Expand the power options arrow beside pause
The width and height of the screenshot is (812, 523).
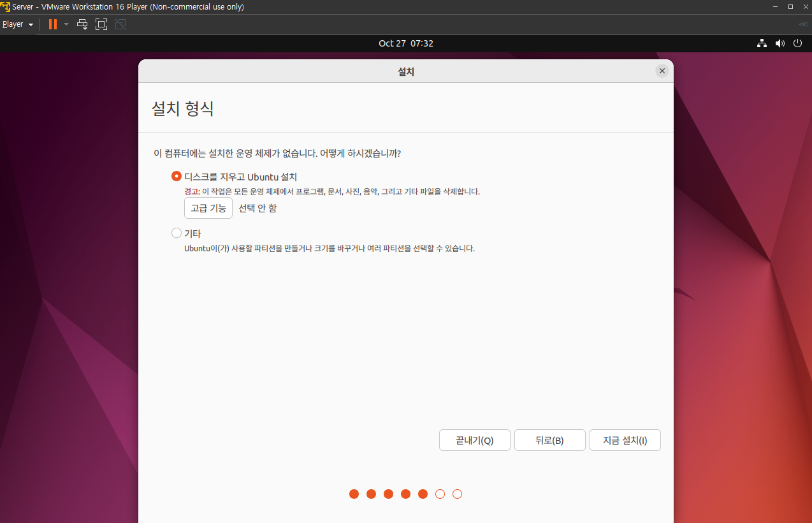tap(66, 24)
